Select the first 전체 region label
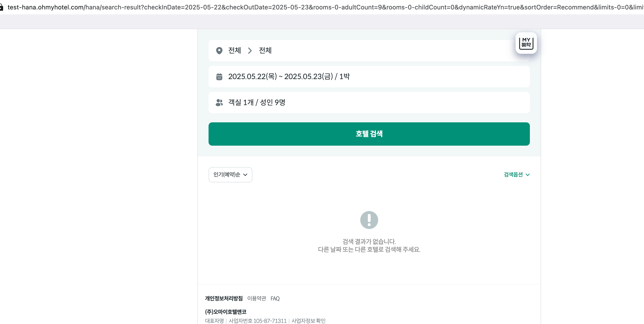This screenshot has height=324, width=644. click(234, 51)
